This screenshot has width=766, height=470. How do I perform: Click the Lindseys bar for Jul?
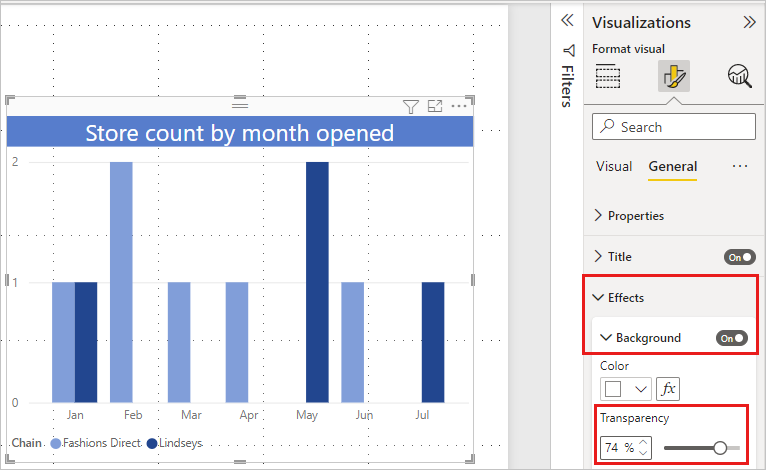click(433, 342)
